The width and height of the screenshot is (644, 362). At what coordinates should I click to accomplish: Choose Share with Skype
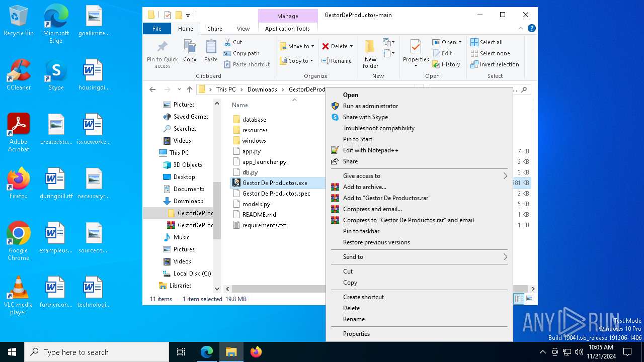pos(419,117)
